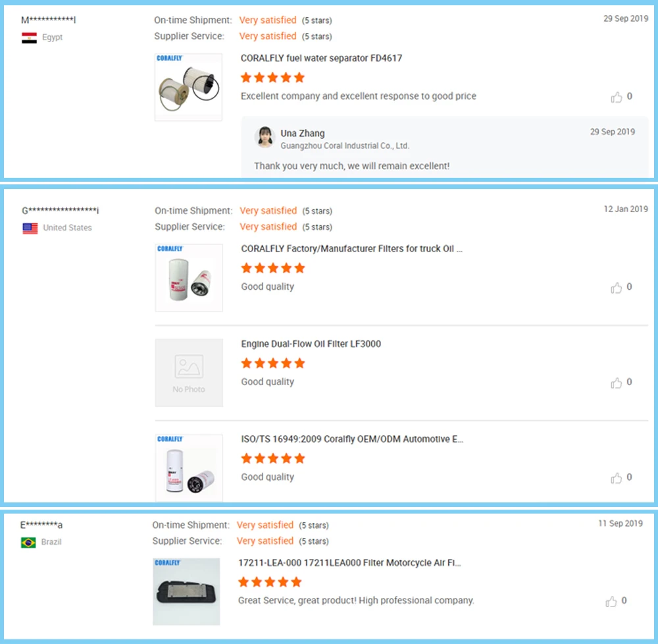Open CORALFLY Factory/Manufacturer Filters for truck link
The height and width of the screenshot is (644, 658).
[352, 250]
